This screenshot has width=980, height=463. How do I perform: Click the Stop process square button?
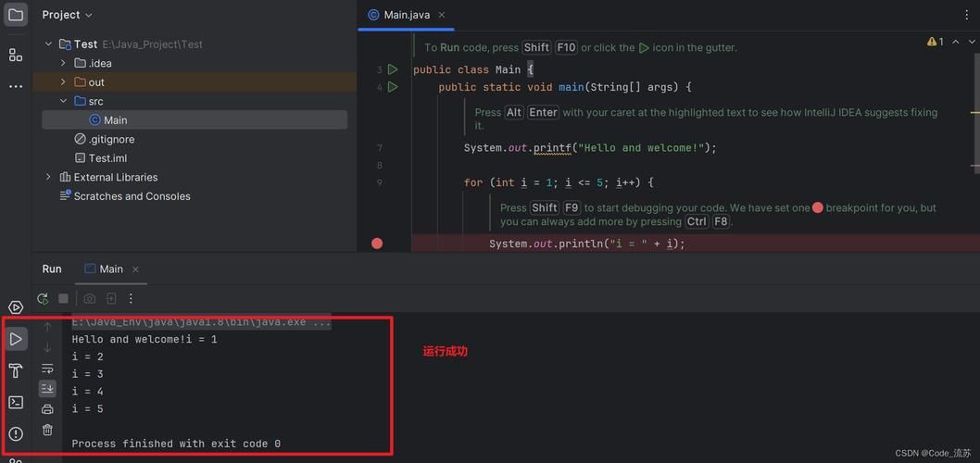pyautogui.click(x=64, y=299)
